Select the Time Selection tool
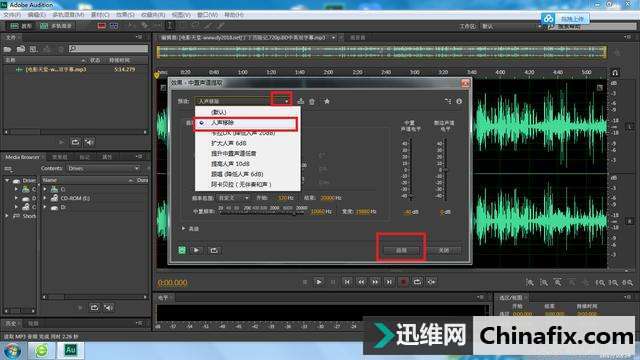 pos(170,26)
